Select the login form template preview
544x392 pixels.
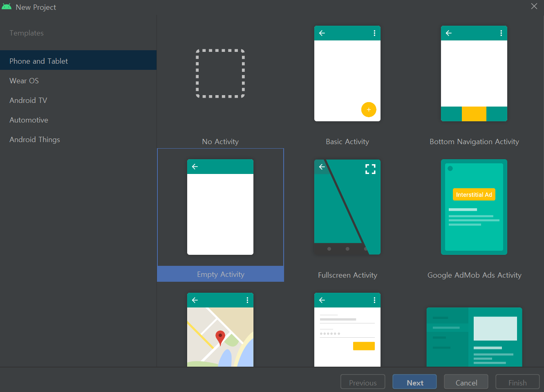[x=347, y=330]
